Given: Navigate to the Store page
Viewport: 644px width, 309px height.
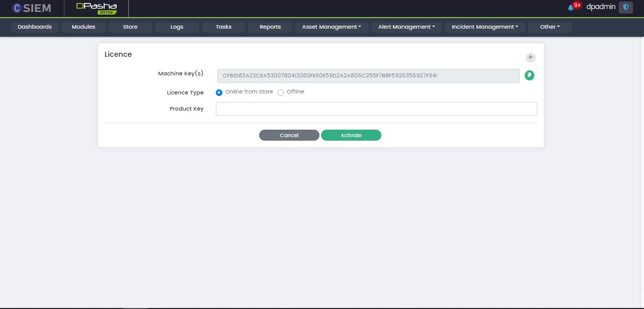Looking at the screenshot, I should [130, 27].
